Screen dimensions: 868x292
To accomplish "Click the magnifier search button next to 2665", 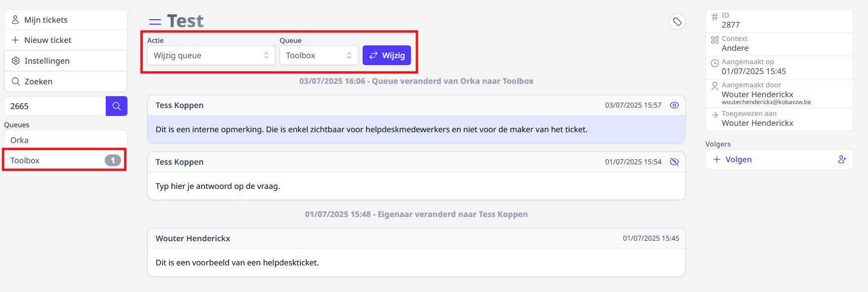I will pyautogui.click(x=117, y=106).
